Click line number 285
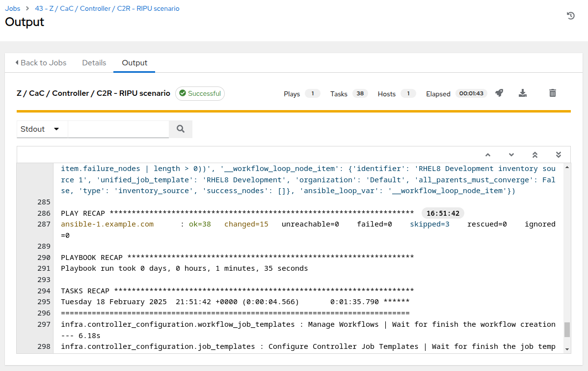The width and height of the screenshot is (588, 371). (x=44, y=202)
